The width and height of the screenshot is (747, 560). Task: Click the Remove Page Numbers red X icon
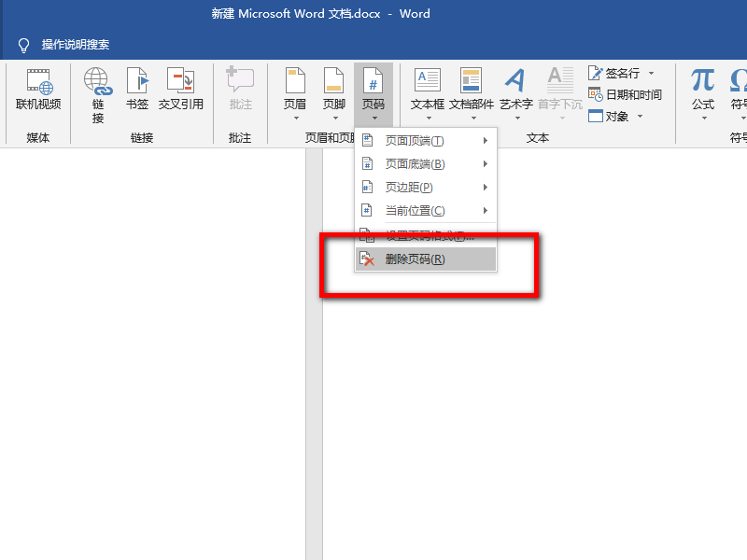click(x=367, y=259)
